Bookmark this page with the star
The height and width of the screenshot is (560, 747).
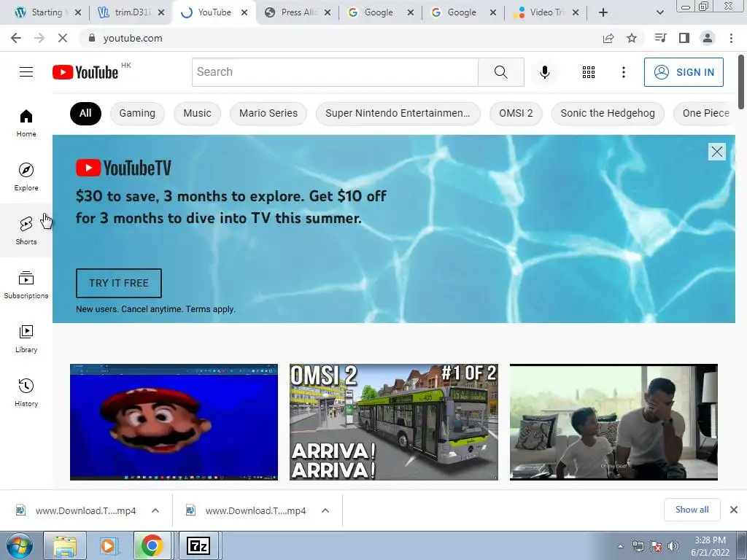pos(632,38)
